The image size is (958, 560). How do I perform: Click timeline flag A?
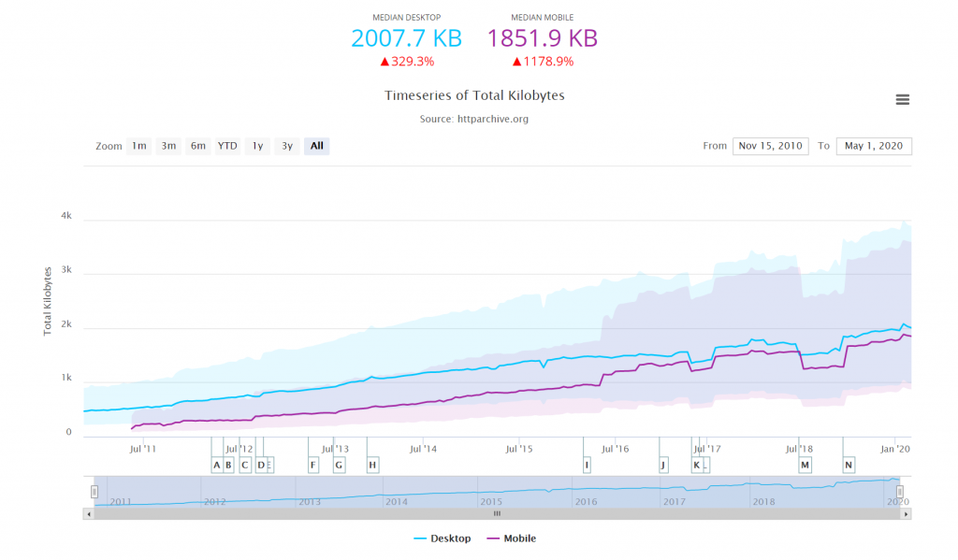pos(217,466)
